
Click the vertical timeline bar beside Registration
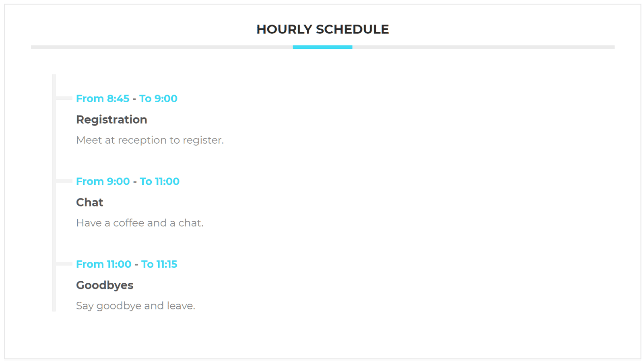click(54, 121)
